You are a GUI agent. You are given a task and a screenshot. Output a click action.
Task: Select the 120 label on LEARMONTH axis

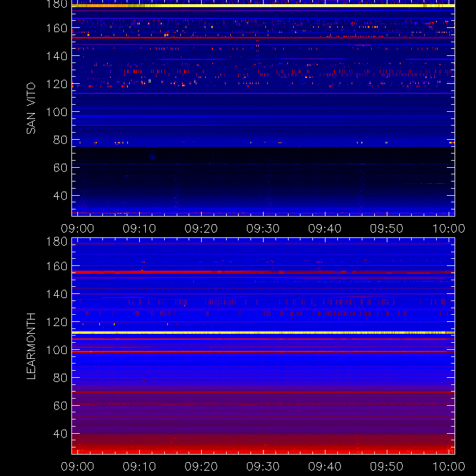(57, 322)
